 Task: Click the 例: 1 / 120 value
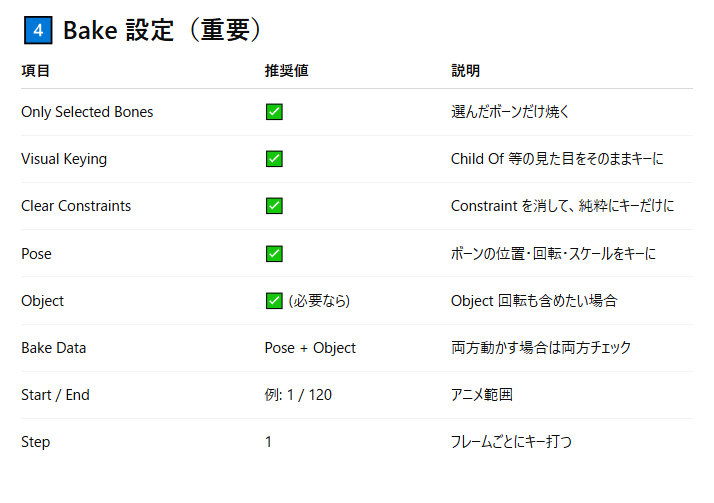[x=298, y=395]
